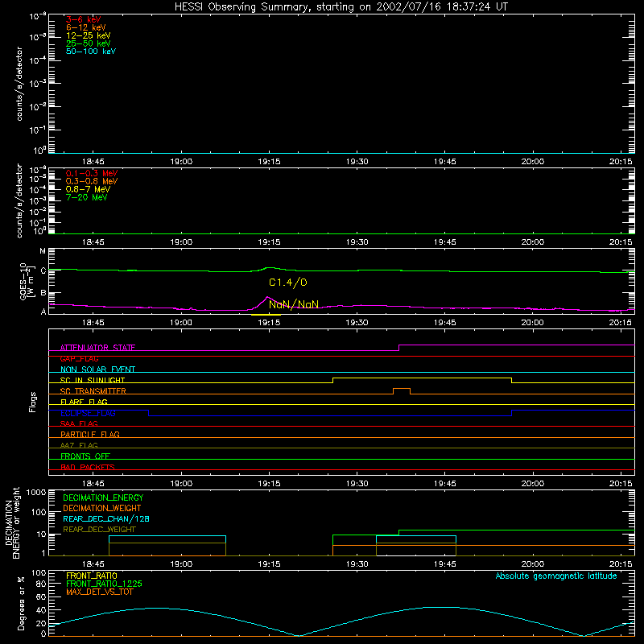This screenshot has height=644, width=644.
Task: Click the magenta GOES curve peak
Action: pos(267,296)
